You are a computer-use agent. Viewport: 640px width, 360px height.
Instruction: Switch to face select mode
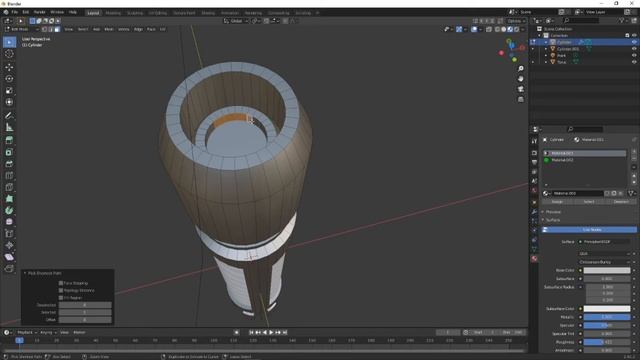coord(57,29)
